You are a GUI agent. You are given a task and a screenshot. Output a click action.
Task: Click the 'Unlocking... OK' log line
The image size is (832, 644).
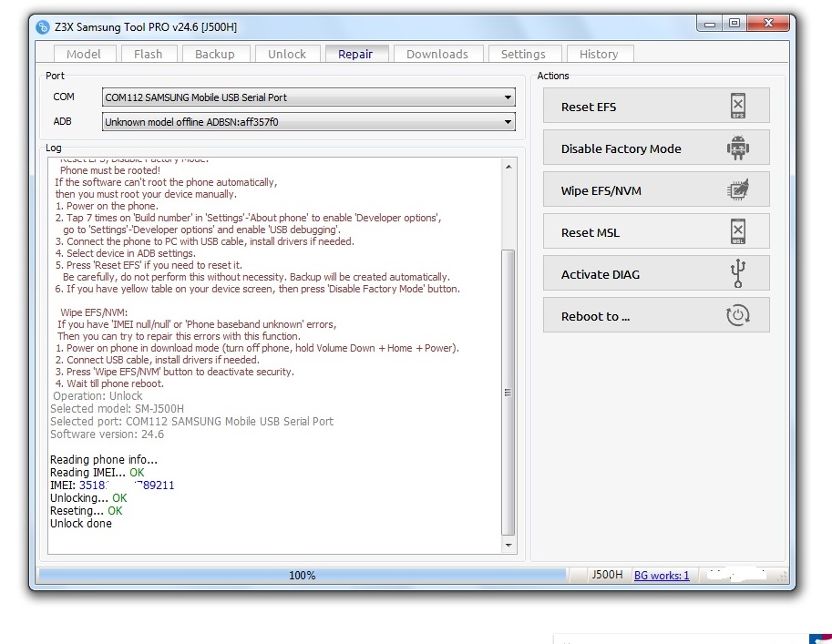point(88,498)
